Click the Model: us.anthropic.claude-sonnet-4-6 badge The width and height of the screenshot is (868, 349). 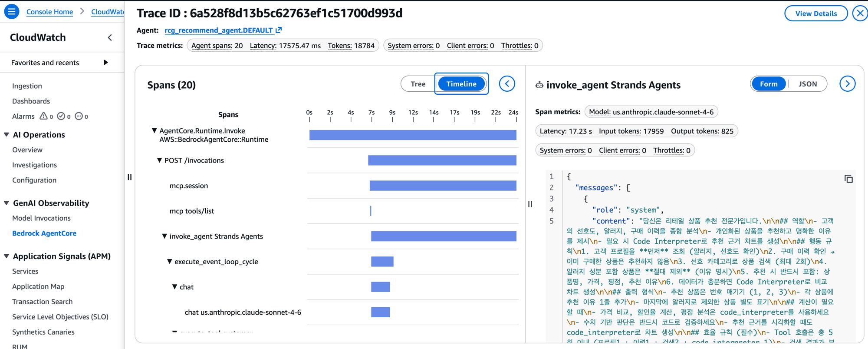(x=651, y=112)
